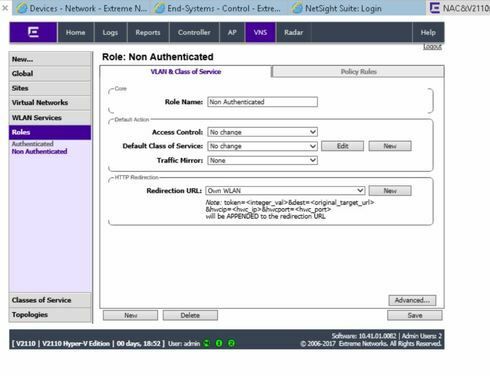Open the Default Class of Service dropdown

262,146
